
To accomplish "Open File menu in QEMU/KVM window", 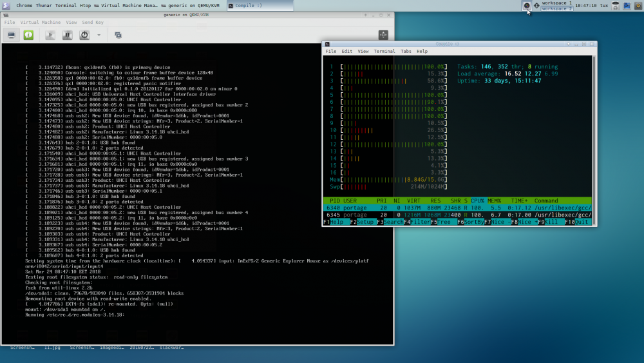I will coord(10,22).
